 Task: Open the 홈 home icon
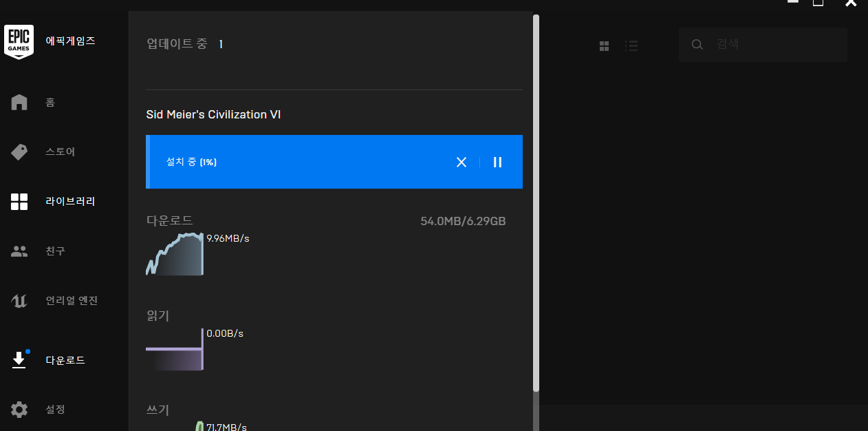[x=19, y=103]
